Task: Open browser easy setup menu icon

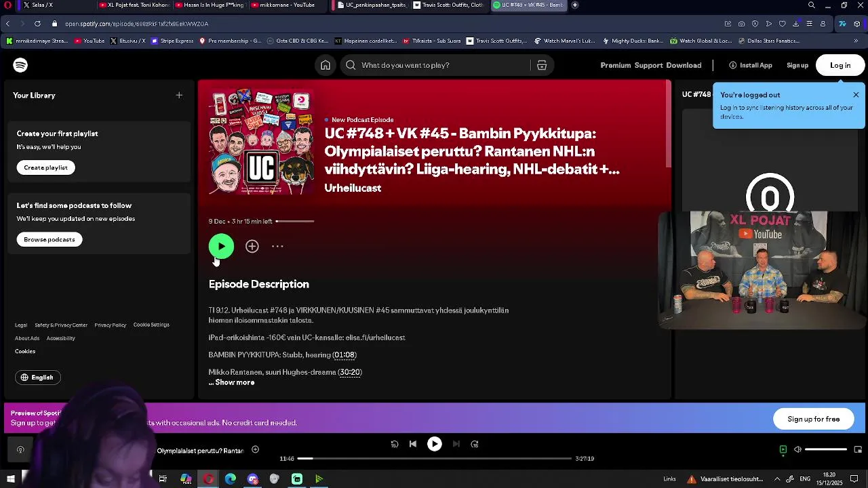Action: click(x=809, y=24)
